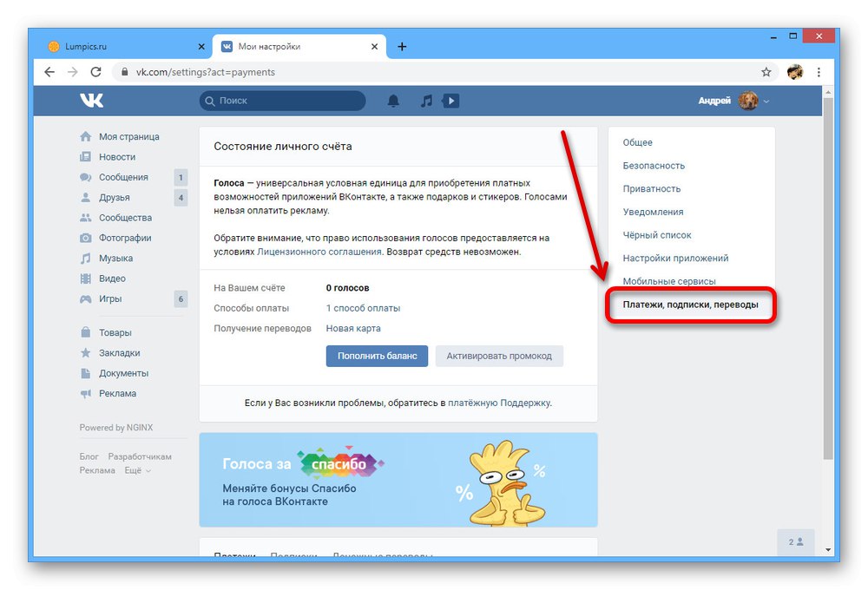868x590 pixels.
Task: Open Моя страница in left menu
Action: click(x=129, y=137)
